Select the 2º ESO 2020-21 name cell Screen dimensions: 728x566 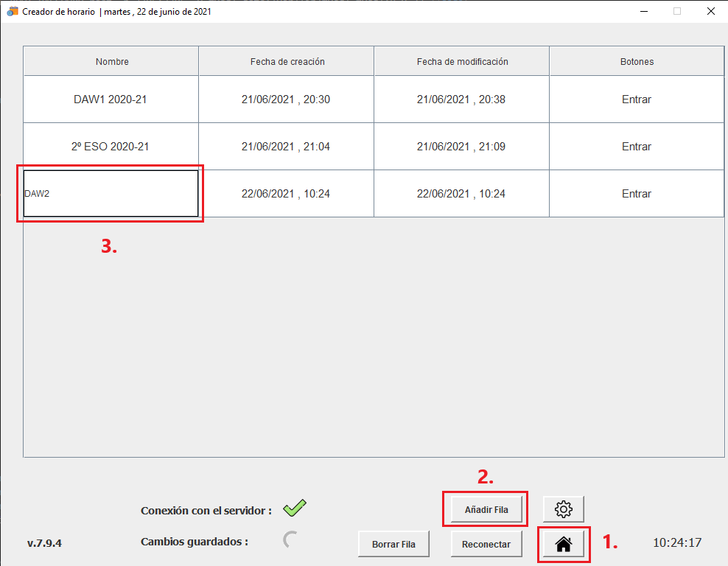point(111,147)
